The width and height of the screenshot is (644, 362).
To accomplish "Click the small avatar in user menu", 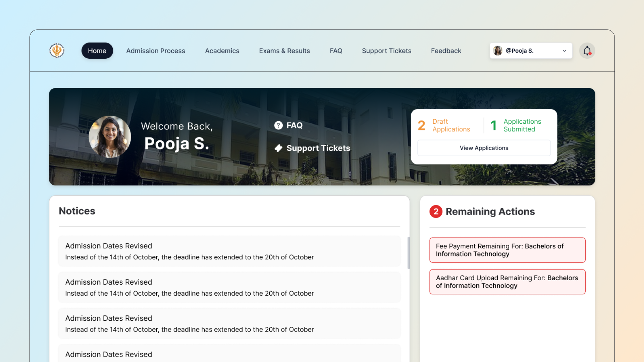I will click(498, 51).
